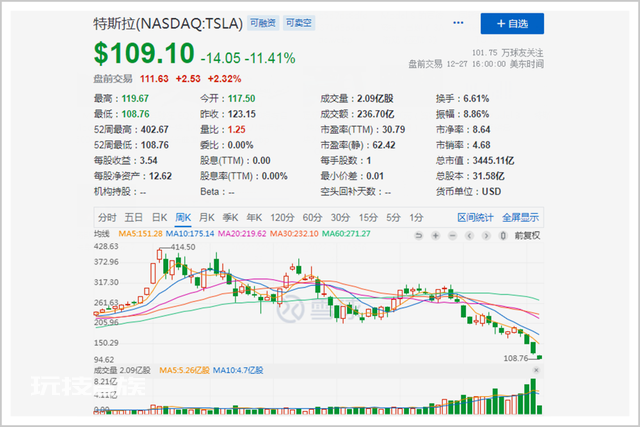This screenshot has height=427, width=640.
Task: Click the 市盈率(TTM) 30.79 value
Action: pyautogui.click(x=394, y=130)
